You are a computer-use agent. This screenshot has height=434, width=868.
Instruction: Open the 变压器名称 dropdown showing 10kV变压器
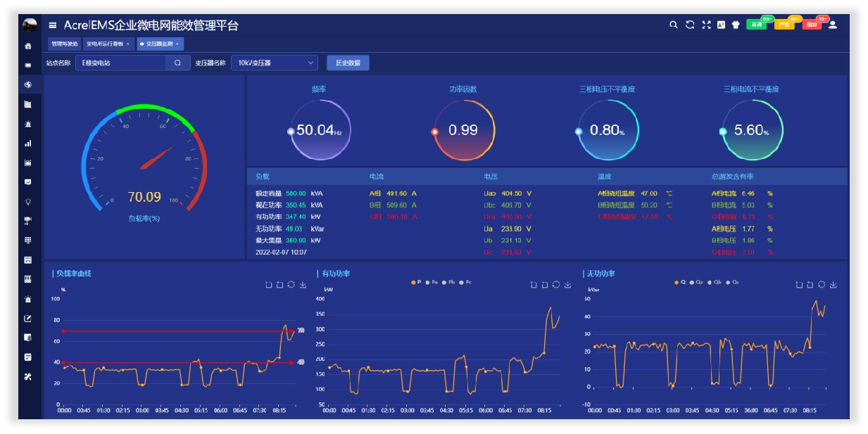tap(275, 63)
